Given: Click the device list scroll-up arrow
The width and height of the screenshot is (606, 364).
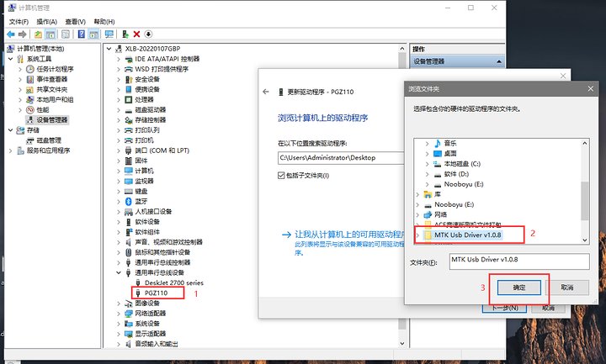Looking at the screenshot, I should click(402, 49).
